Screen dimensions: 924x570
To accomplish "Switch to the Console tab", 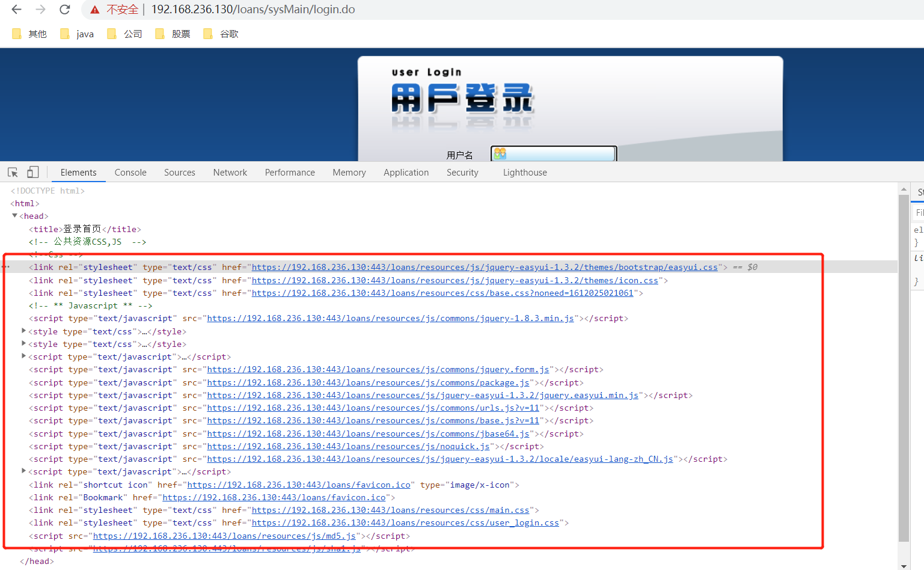I will (x=130, y=172).
